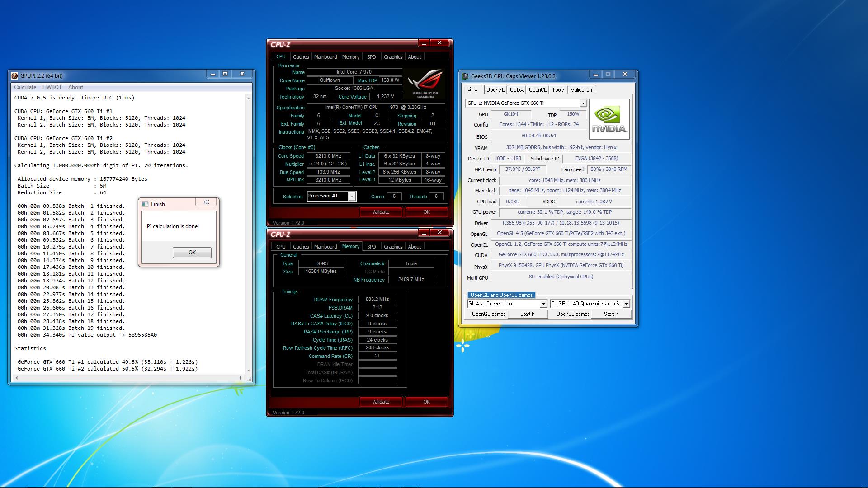Close the bottom CPU-Z Memory window
Image resolution: width=868 pixels, height=488 pixels.
coord(439,233)
